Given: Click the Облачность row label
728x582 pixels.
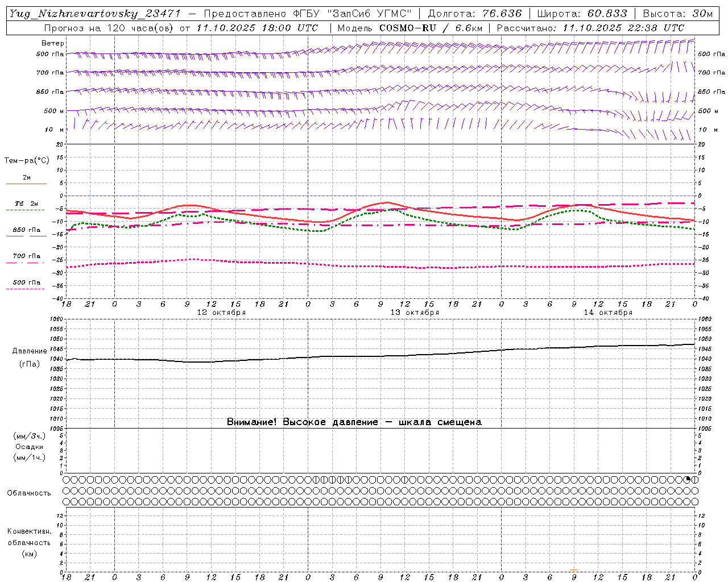Looking at the screenshot, I should pyautogui.click(x=29, y=493).
